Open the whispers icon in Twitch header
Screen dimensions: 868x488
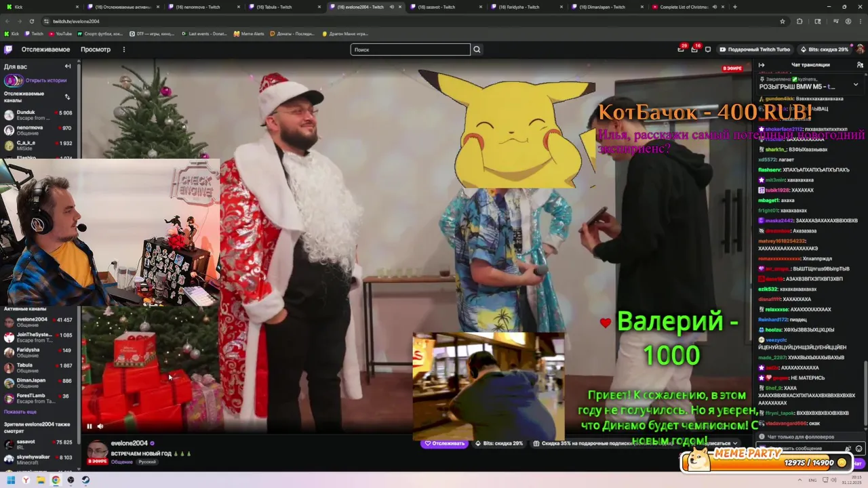708,49
